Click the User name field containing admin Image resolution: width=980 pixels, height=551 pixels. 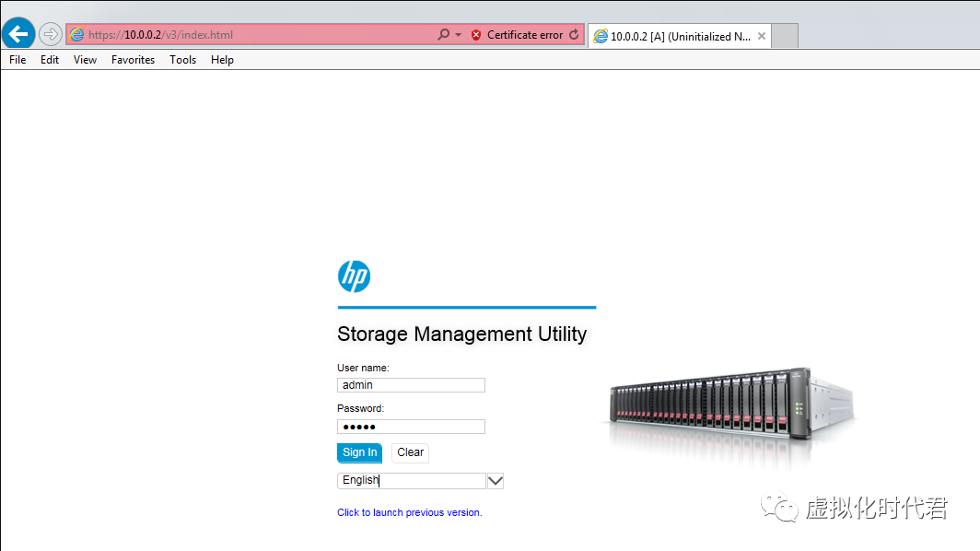(x=411, y=385)
